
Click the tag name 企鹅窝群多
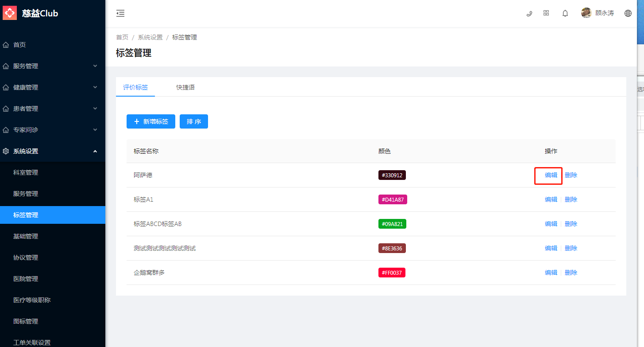click(x=149, y=273)
